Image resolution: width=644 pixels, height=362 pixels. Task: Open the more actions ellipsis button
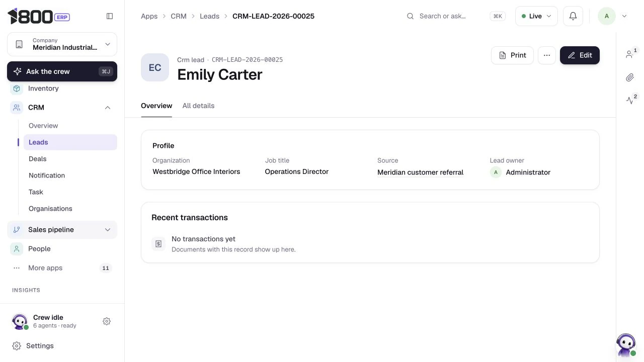pos(547,55)
